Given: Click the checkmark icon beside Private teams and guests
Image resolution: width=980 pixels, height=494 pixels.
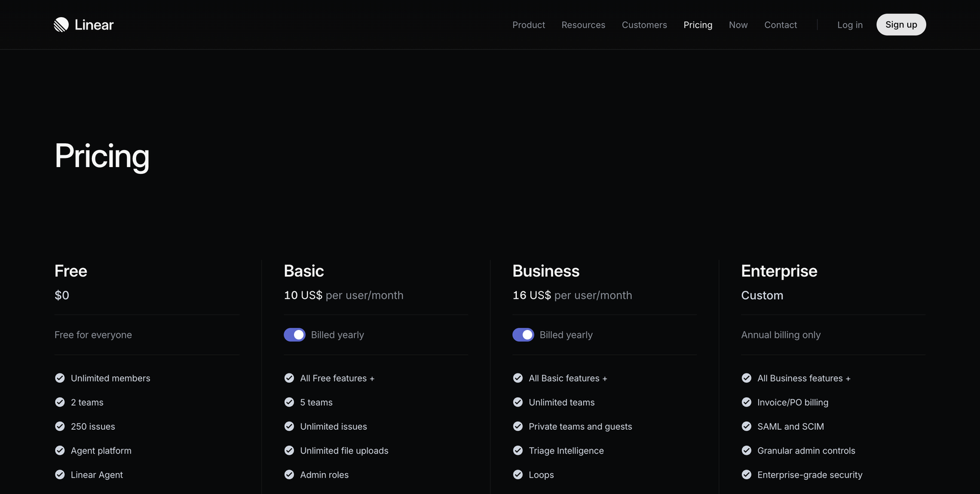Looking at the screenshot, I should tap(518, 427).
